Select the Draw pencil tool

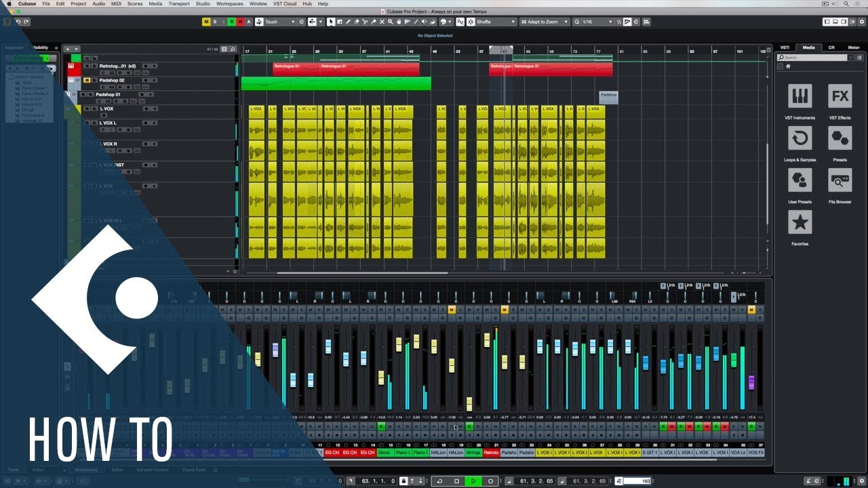coord(348,22)
